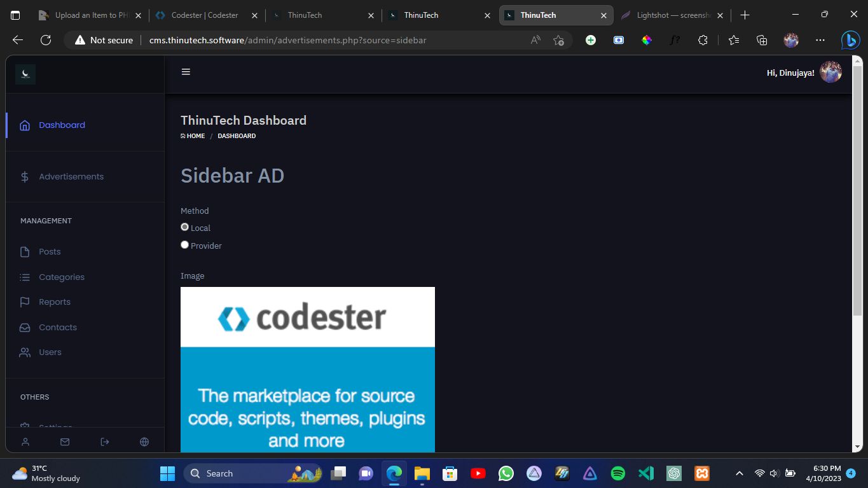The image size is (868, 488).
Task: Click the DASHBOARD breadcrumb
Action: coord(237,136)
